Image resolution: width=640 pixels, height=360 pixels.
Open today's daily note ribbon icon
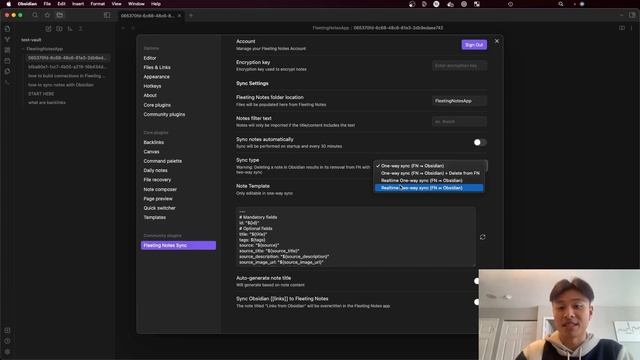click(7, 61)
